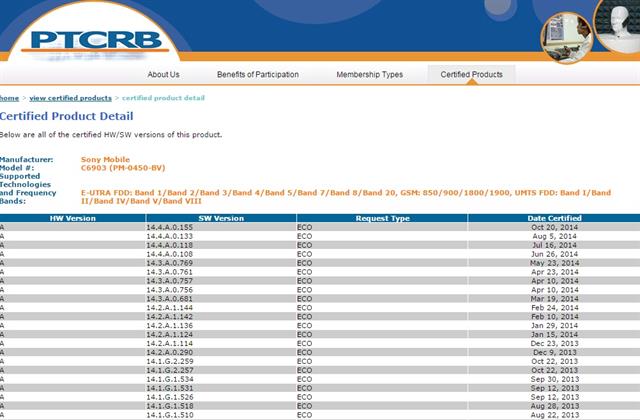Click the E-UTRA FDD frequency bands text
Image resolution: width=640 pixels, height=420 pixels.
(x=346, y=197)
